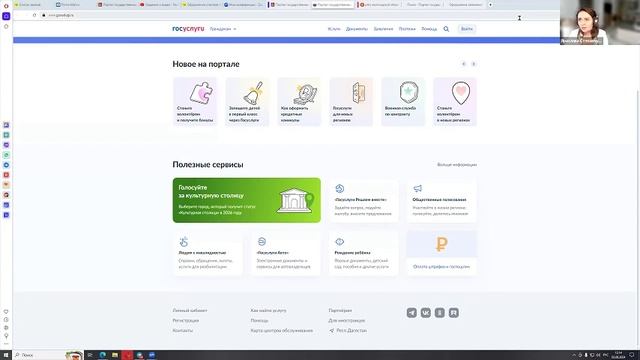Open new browser tab with plus button
The height and width of the screenshot is (360, 640).
(x=490, y=4)
